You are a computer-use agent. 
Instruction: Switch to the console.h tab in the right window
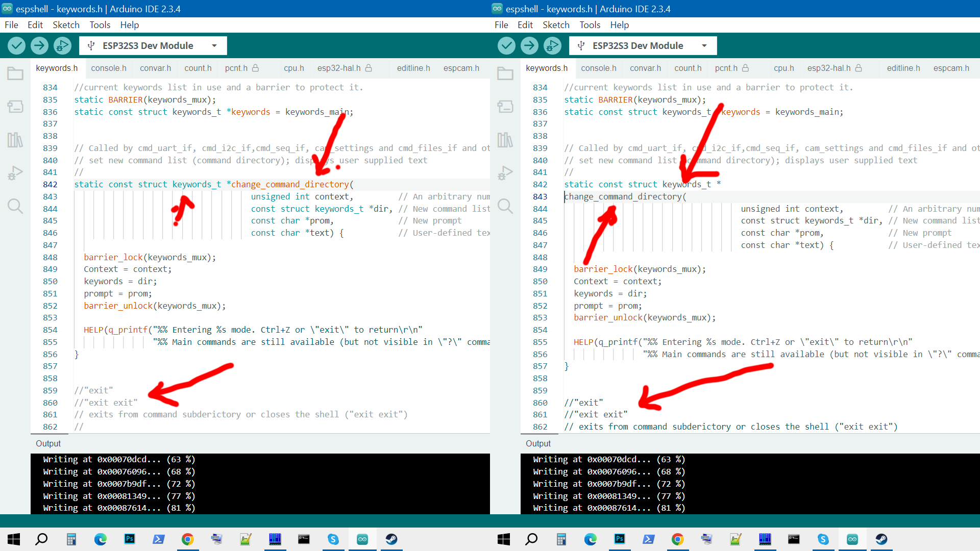[598, 68]
